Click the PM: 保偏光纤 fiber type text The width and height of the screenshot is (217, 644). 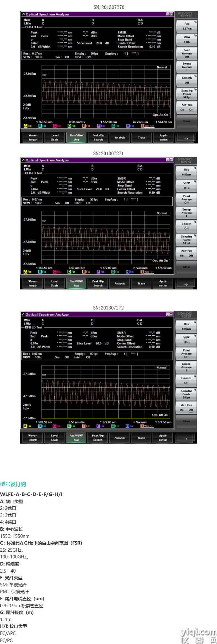coord(14,592)
